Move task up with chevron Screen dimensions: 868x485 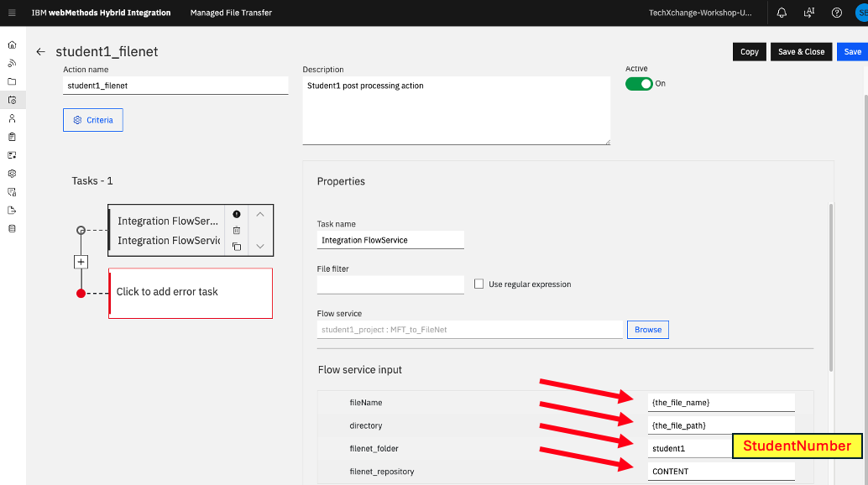coord(260,214)
